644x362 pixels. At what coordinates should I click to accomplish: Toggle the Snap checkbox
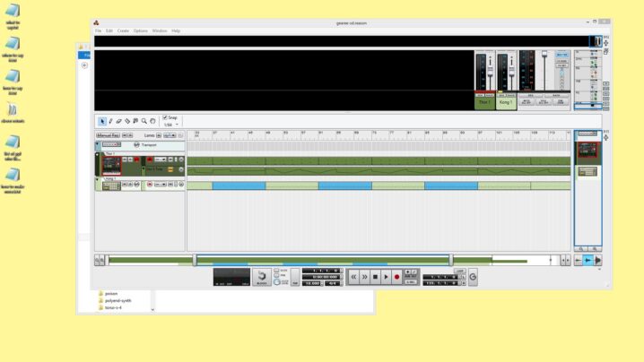tap(166, 117)
